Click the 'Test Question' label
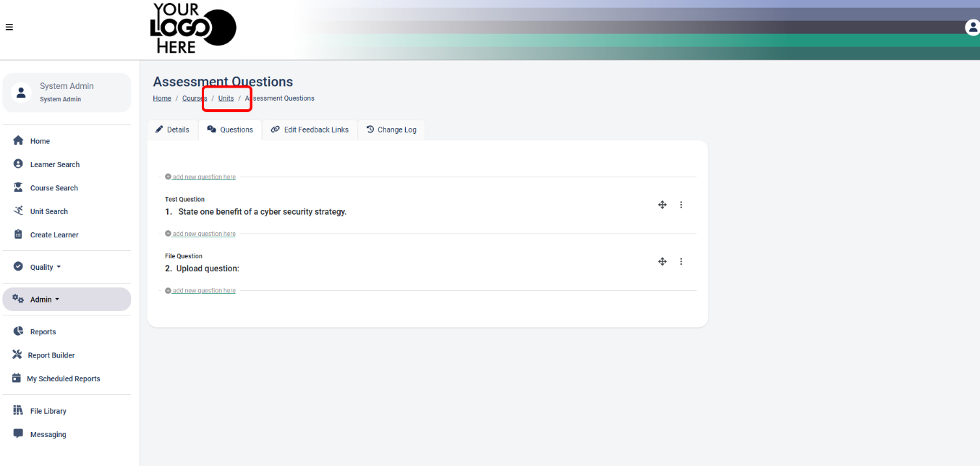The width and height of the screenshot is (980, 466). 184,199
